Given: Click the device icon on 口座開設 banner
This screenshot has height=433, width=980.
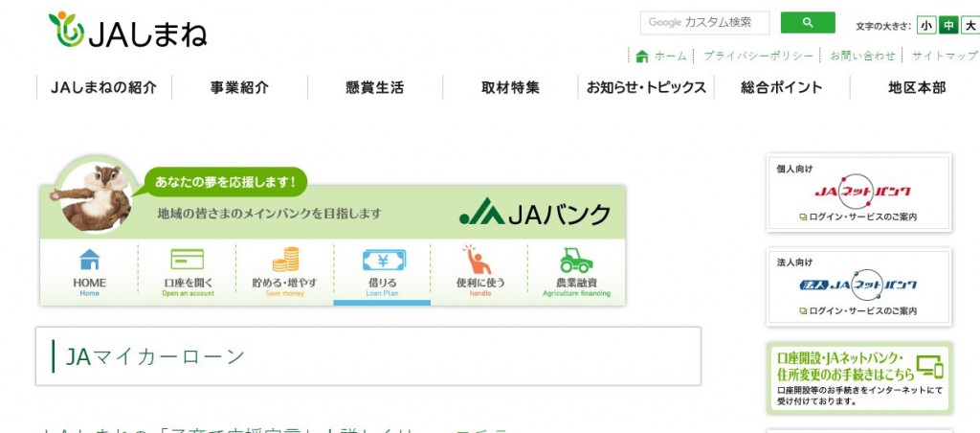Looking at the screenshot, I should [928, 367].
